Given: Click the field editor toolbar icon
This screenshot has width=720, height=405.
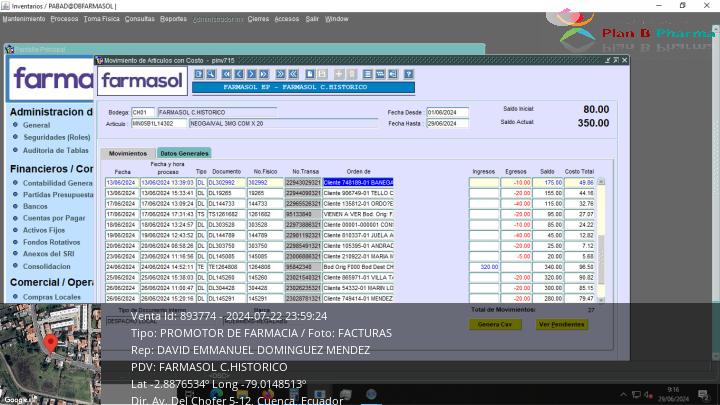Looking at the screenshot, I should pos(380,74).
